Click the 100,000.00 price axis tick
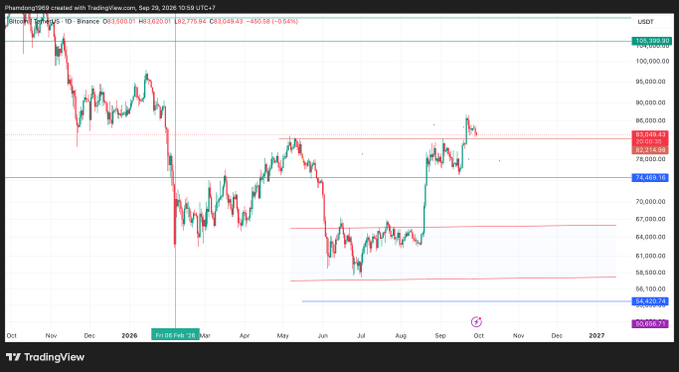The height and width of the screenshot is (372, 679). point(652,61)
